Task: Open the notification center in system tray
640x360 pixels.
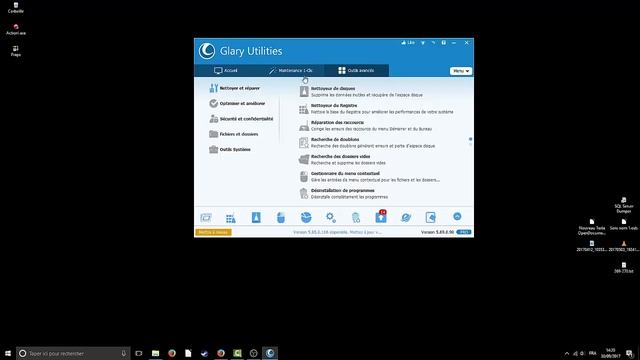Action: (630, 353)
